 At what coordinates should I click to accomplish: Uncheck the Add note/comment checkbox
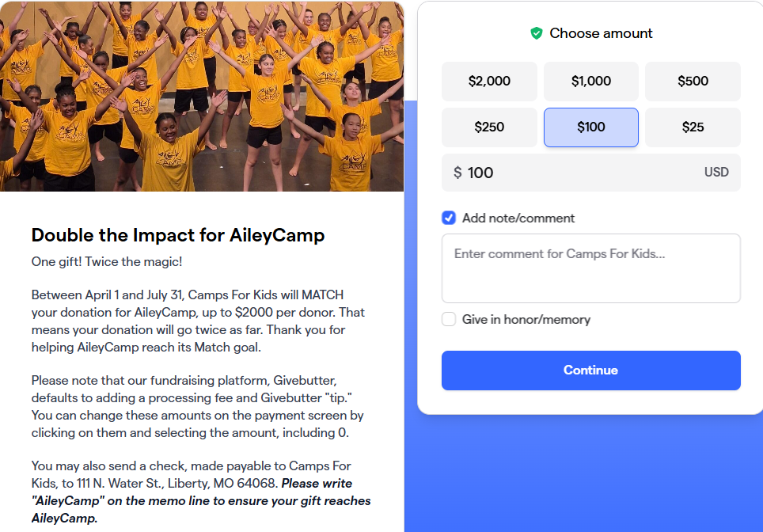pos(449,218)
